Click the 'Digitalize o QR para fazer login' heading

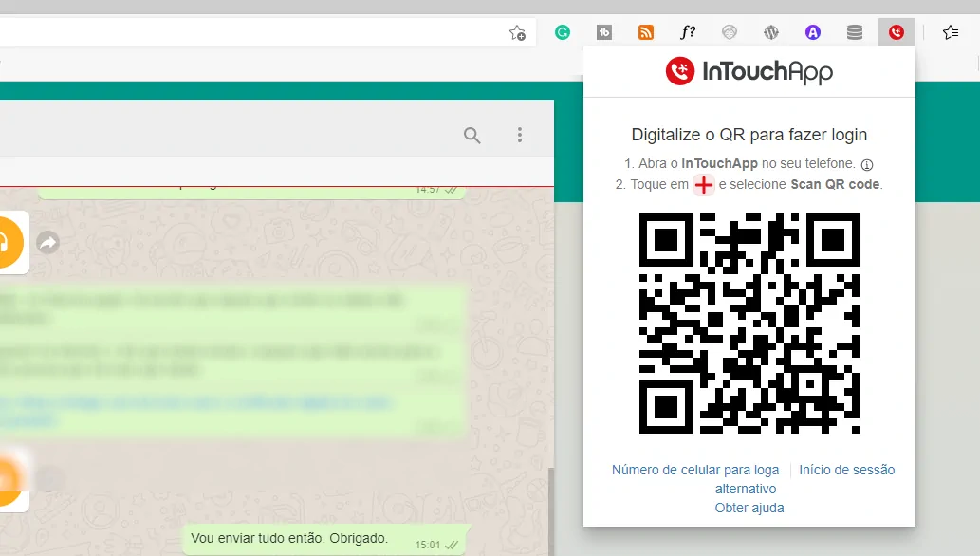coord(749,135)
